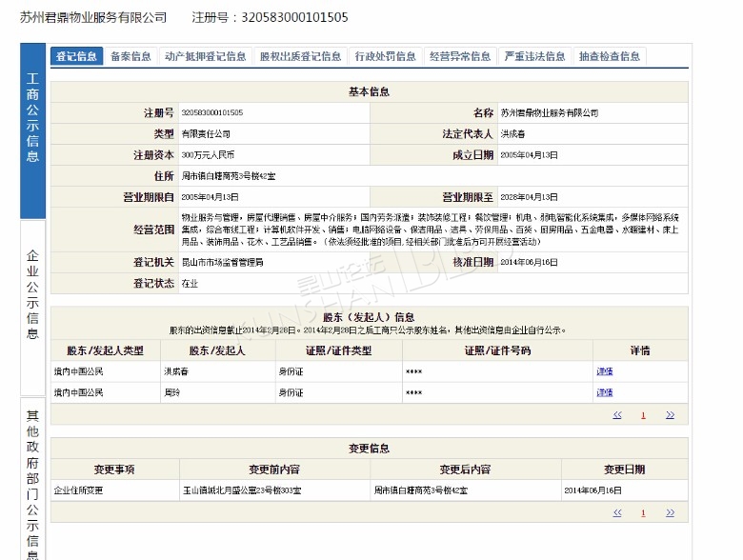The width and height of the screenshot is (743, 560).
Task: Open the 登记信息 tab
Action: [x=76, y=56]
